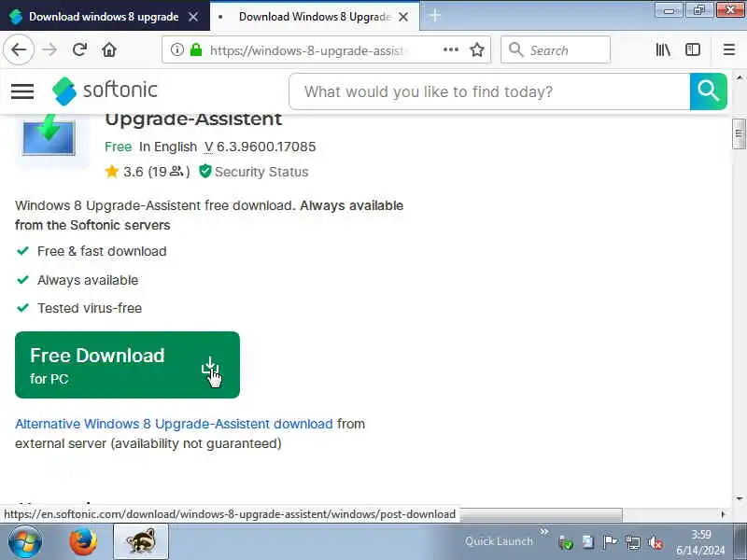Go back with the browser back arrow
747x560 pixels.
coord(19,49)
